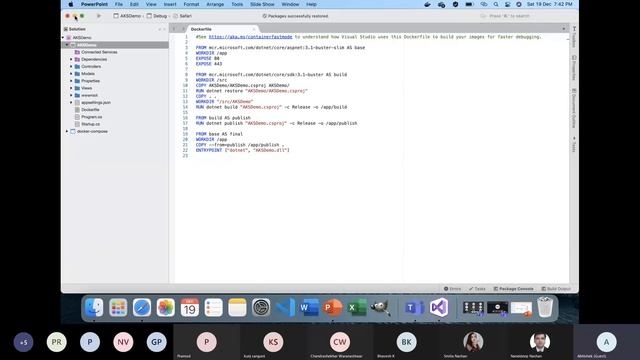Follow the aka.ms/containerfastmode link

coord(250,37)
